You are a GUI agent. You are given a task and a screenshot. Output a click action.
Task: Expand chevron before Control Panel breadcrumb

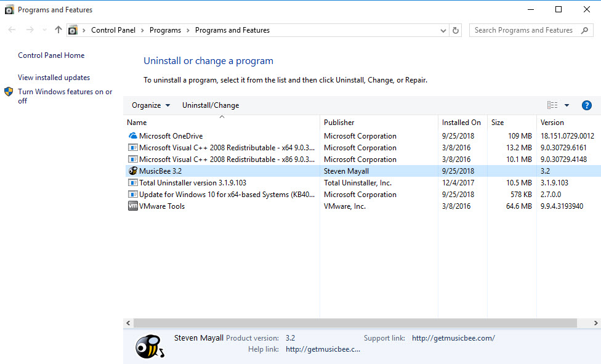pyautogui.click(x=84, y=30)
